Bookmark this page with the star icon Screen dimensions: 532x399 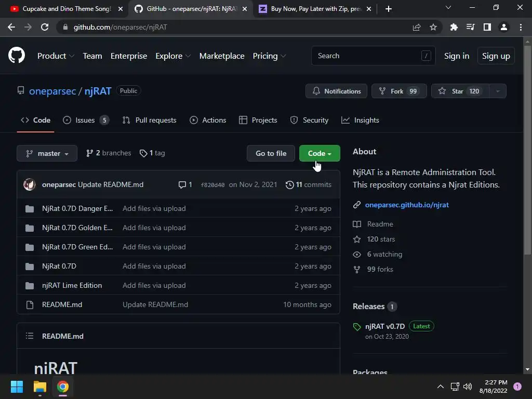pyautogui.click(x=433, y=27)
